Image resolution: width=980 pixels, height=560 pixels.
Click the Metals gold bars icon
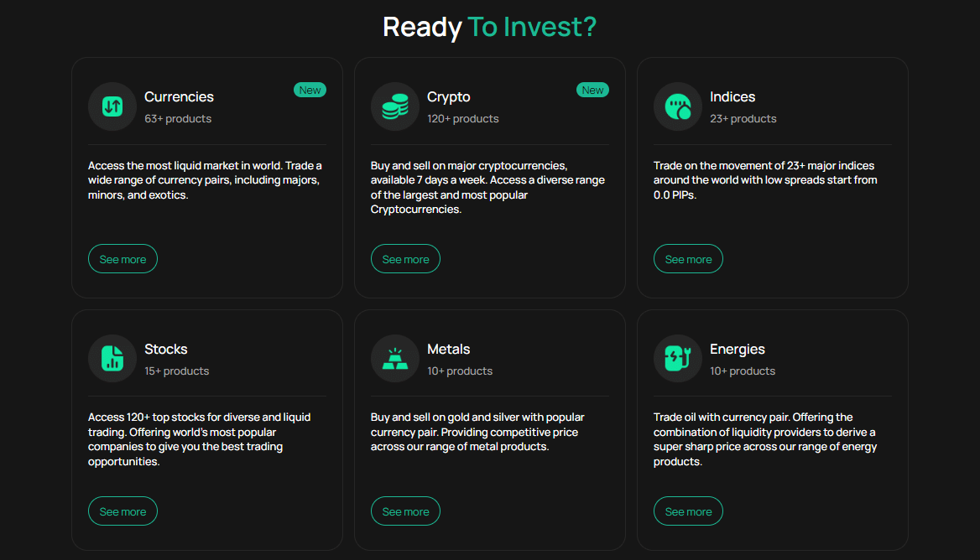coord(395,358)
